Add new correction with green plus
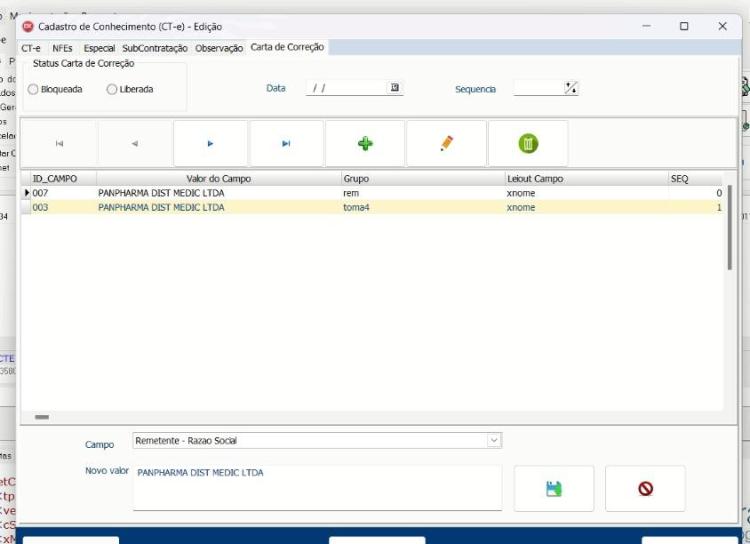Screen dimensions: 750x544 point(365,144)
